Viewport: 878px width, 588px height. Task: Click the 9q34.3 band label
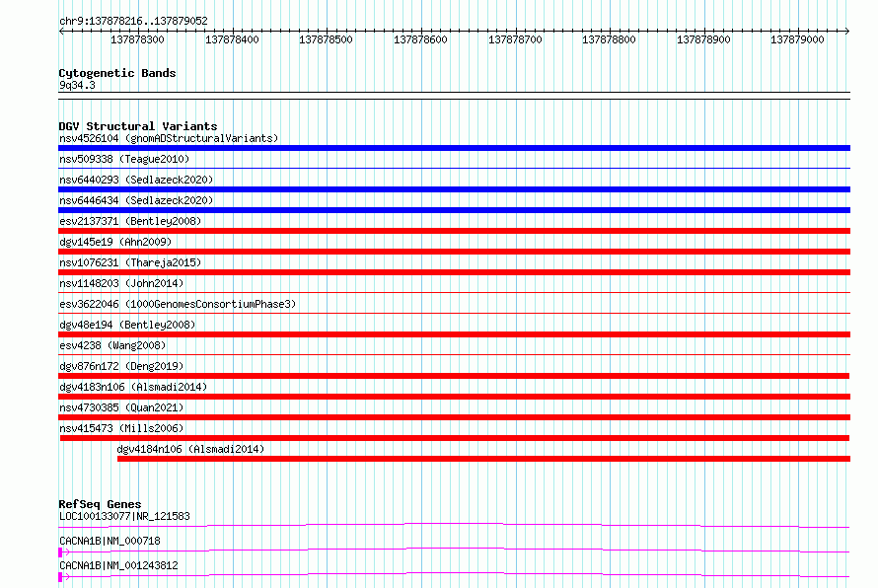[x=77, y=85]
